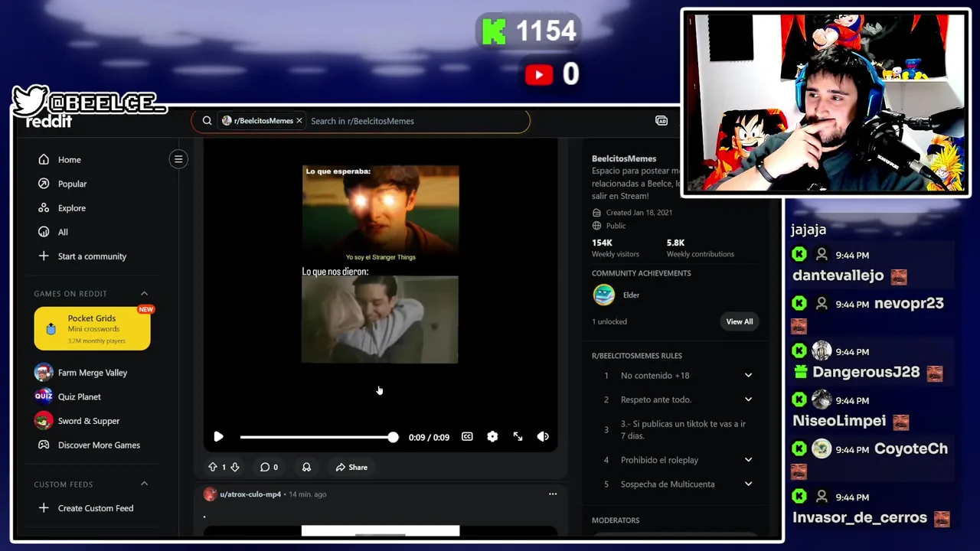
Task: Click the advertise icon in header
Action: click(661, 121)
